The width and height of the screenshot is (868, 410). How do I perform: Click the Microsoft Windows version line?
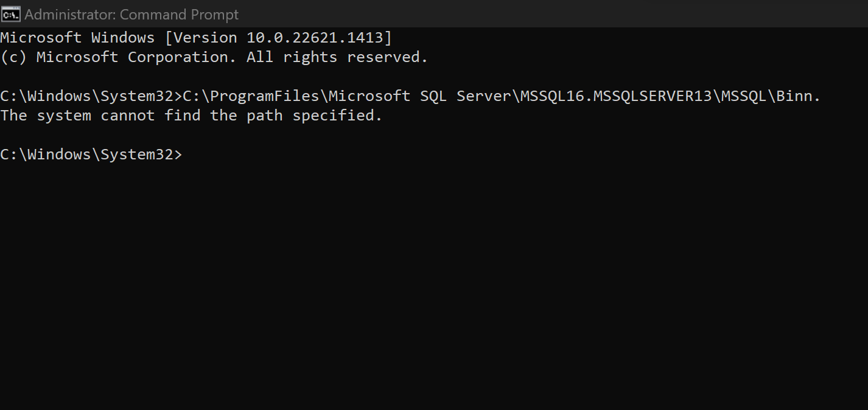pyautogui.click(x=196, y=38)
